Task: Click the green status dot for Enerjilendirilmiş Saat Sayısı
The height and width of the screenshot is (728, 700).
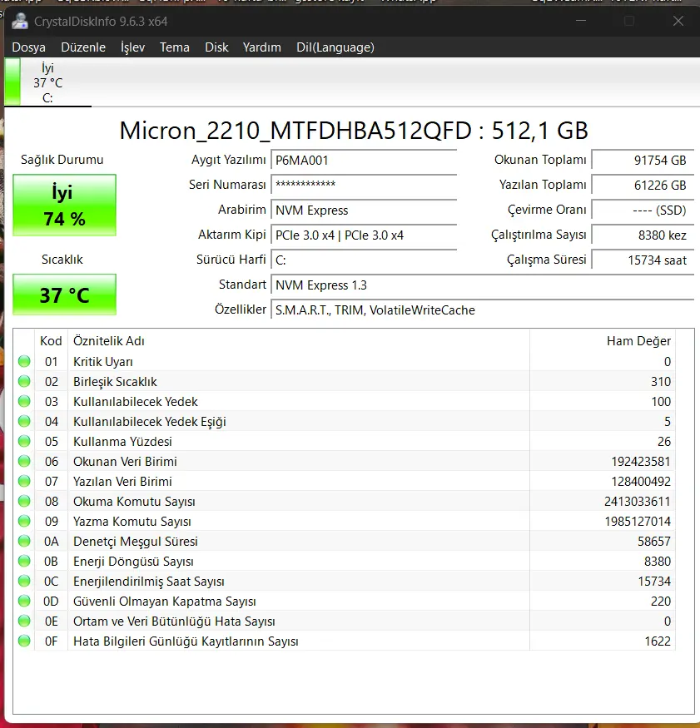Action: [x=24, y=581]
